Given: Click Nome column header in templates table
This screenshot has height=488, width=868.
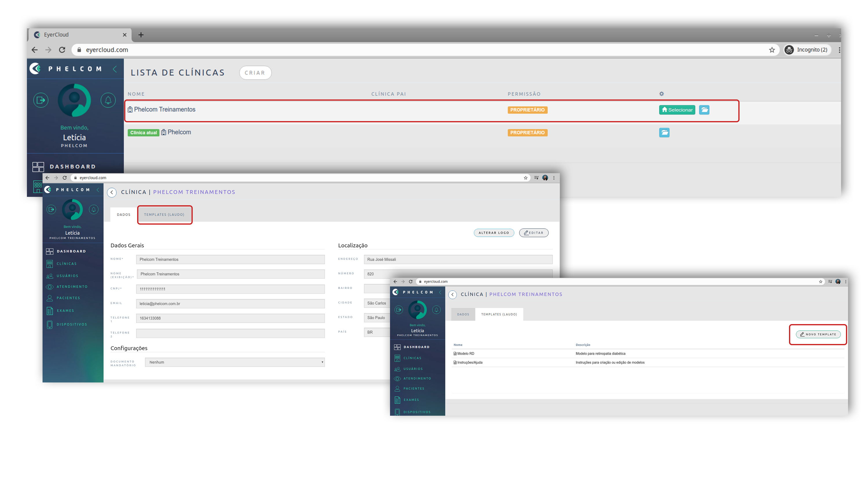Looking at the screenshot, I should (458, 345).
